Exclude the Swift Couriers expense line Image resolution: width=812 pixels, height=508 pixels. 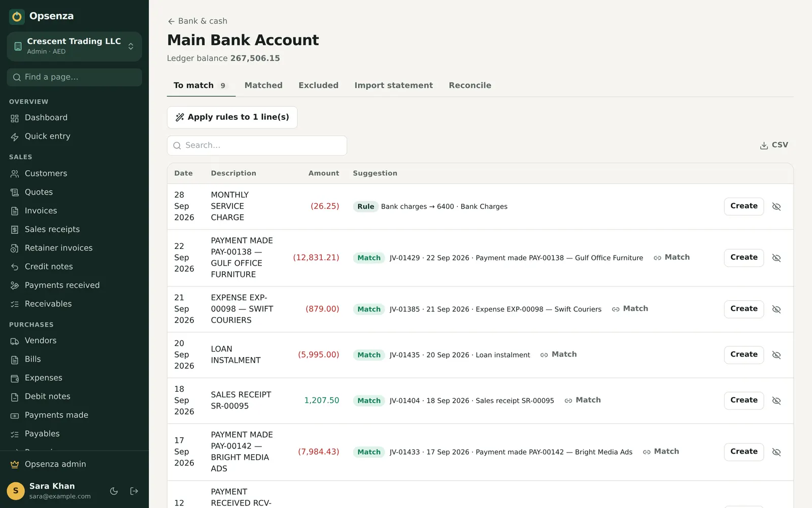[776, 309]
